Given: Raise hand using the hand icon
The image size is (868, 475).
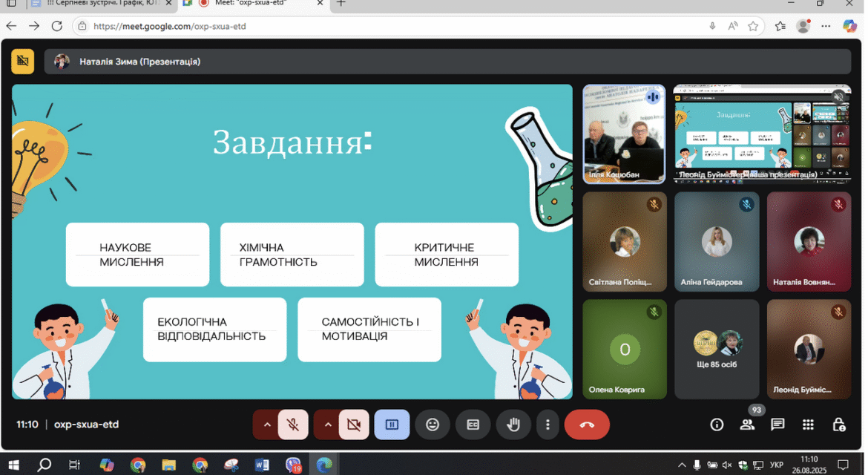Looking at the screenshot, I should point(513,425).
